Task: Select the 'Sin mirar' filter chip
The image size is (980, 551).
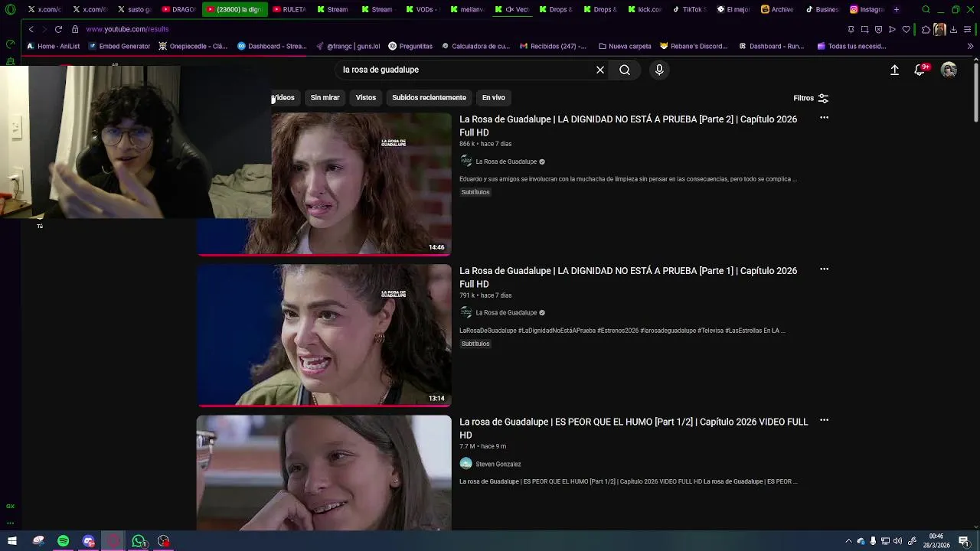Action: (x=325, y=97)
